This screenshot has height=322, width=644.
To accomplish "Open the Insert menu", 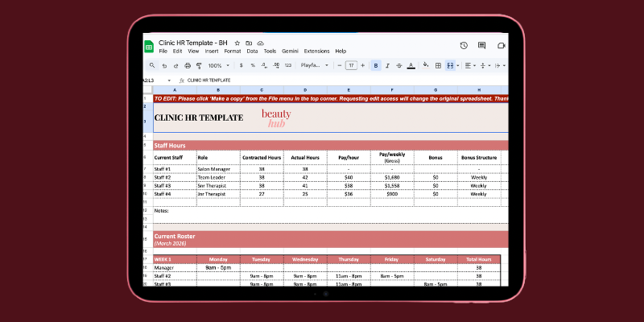I will click(x=212, y=52).
